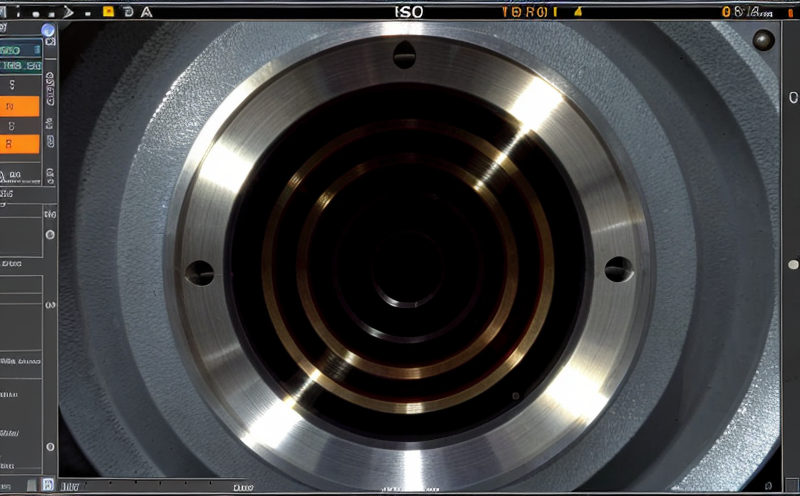Click the ISO label in top bar
Screen dimensions: 800x496
(x=409, y=12)
